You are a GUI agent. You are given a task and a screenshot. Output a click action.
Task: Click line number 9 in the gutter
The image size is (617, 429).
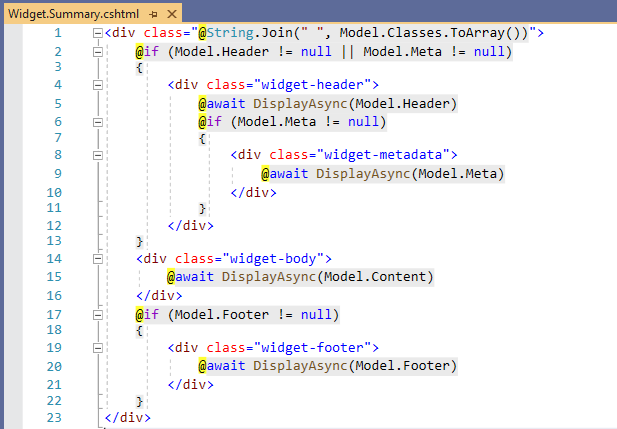click(58, 174)
